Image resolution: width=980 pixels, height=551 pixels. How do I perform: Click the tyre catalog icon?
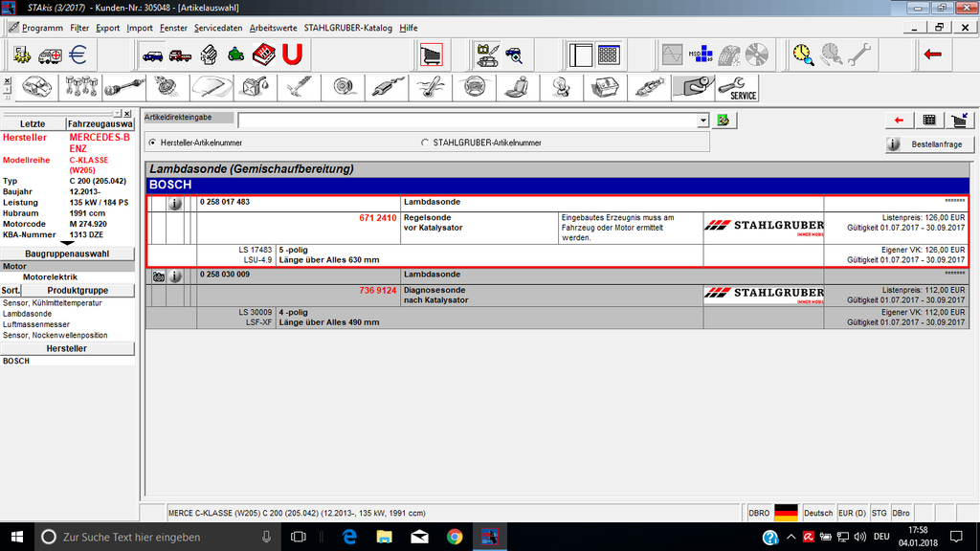pos(728,55)
